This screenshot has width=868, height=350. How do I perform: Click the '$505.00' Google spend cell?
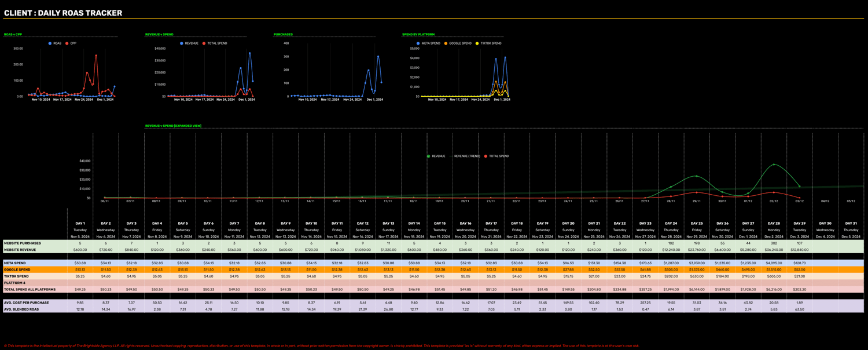(x=671, y=269)
